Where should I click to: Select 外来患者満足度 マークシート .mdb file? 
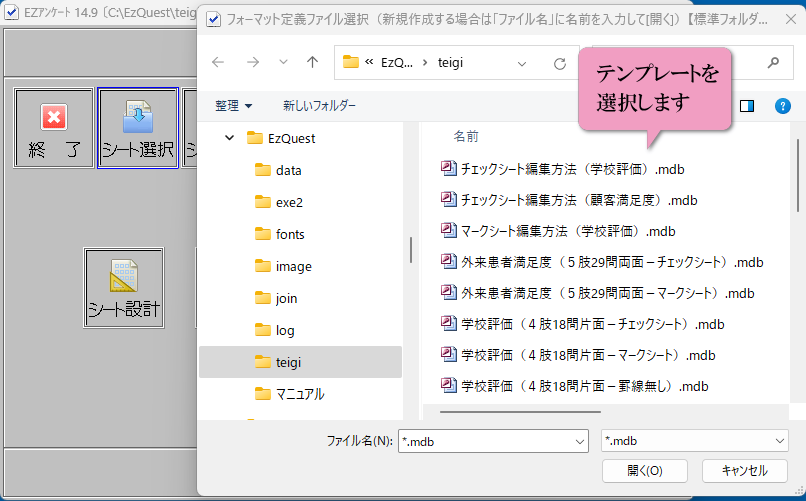[597, 293]
